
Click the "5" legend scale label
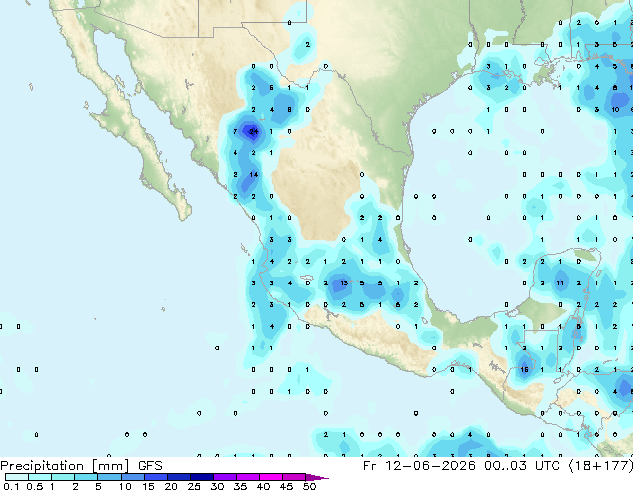(98, 486)
